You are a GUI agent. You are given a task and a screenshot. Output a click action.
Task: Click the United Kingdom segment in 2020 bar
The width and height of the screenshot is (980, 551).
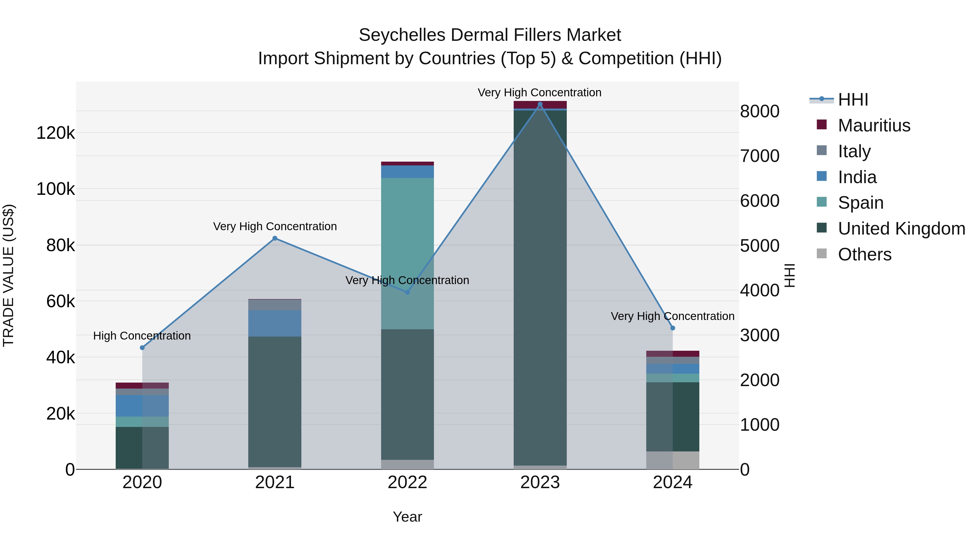(x=142, y=448)
